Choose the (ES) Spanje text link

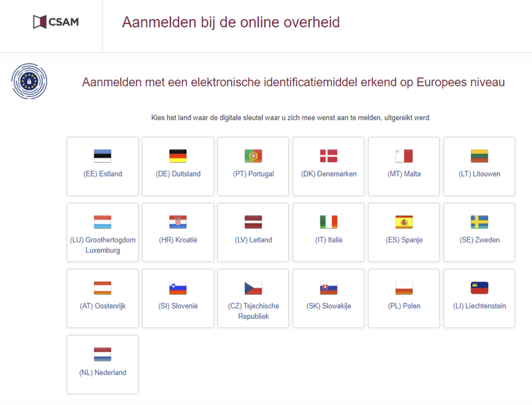point(404,240)
